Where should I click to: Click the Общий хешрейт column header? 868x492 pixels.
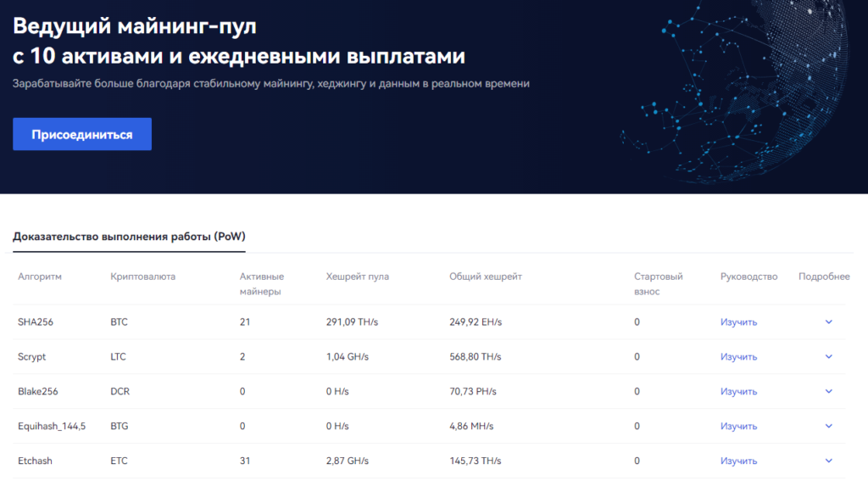point(484,277)
